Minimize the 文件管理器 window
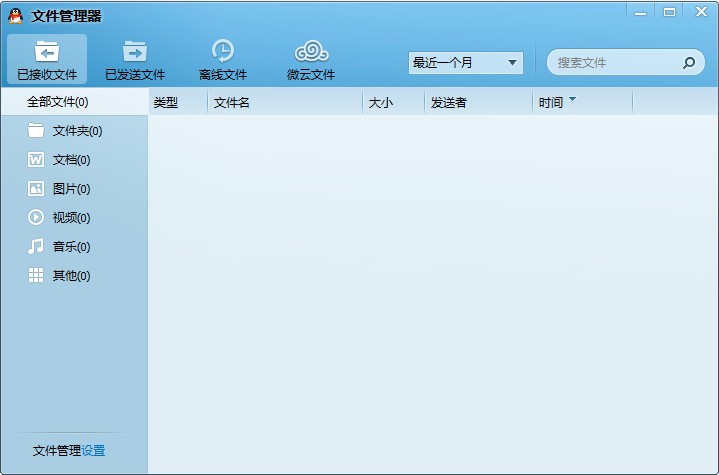The height and width of the screenshot is (475, 719). 640,13
